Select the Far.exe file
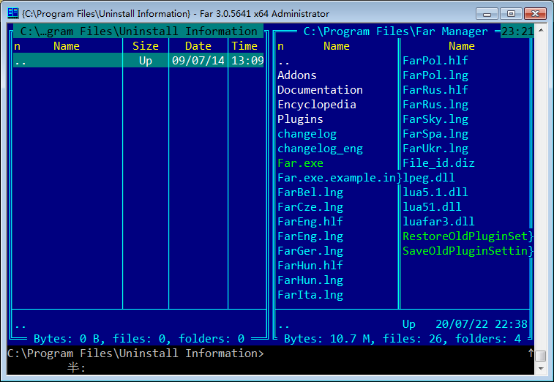 click(300, 163)
